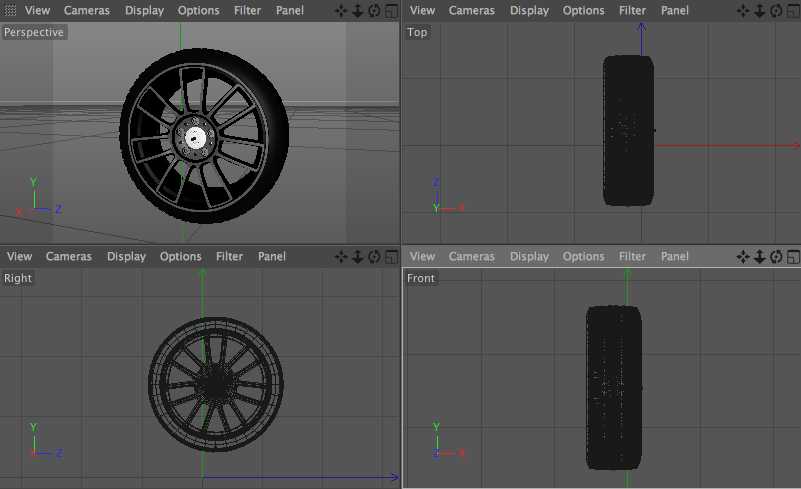Click the pan camera icon in Top viewport

point(743,11)
